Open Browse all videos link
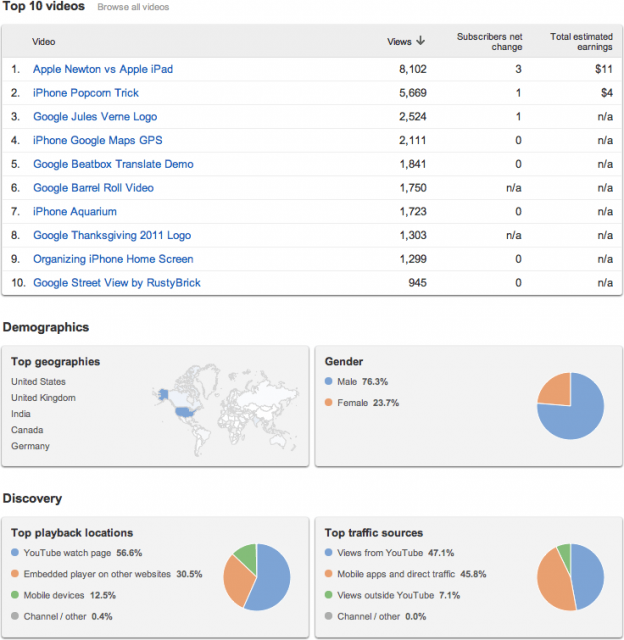This screenshot has width=624, height=640. click(133, 7)
